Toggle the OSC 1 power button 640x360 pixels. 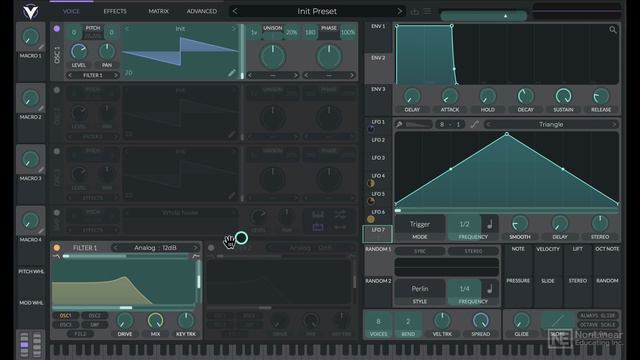coord(57,29)
